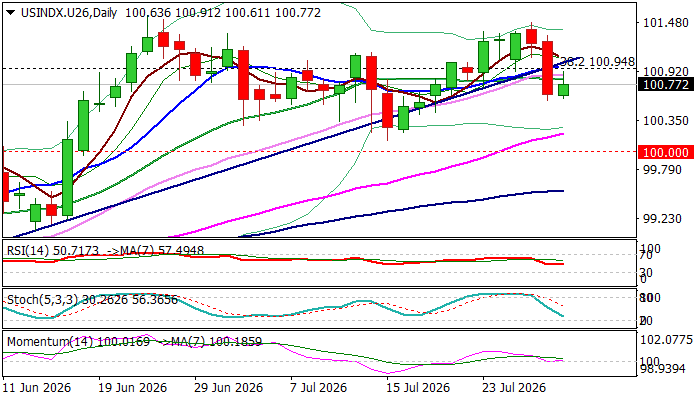Viewport: 700px width, 400px height.
Task: Select the 101.480 price scale label
Action: click(x=666, y=22)
